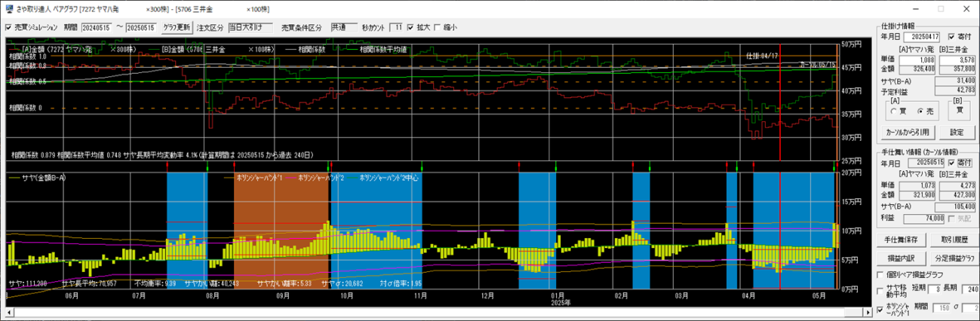Enable the 個別ペア損益グラフ checkbox
The height and width of the screenshot is (321, 980).
881,274
